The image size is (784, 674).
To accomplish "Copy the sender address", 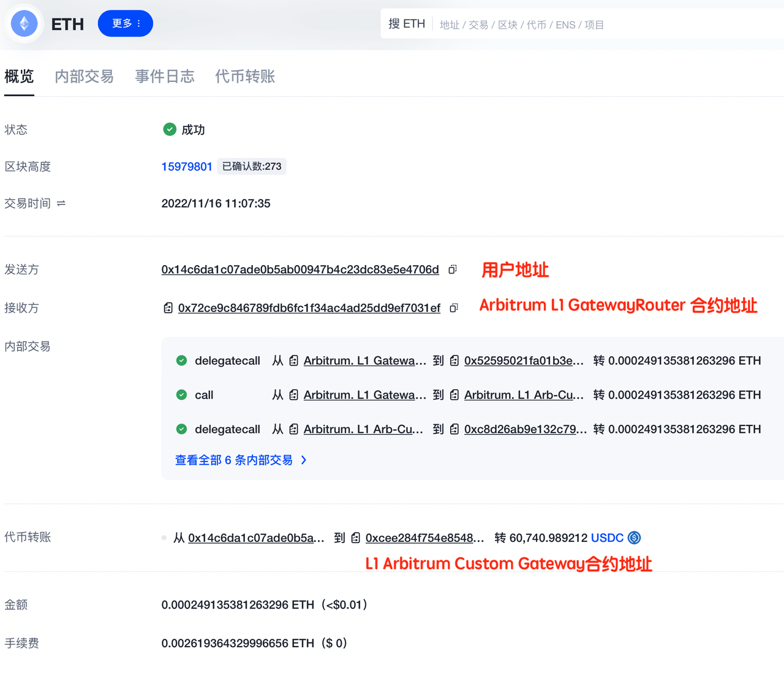I will point(453,269).
